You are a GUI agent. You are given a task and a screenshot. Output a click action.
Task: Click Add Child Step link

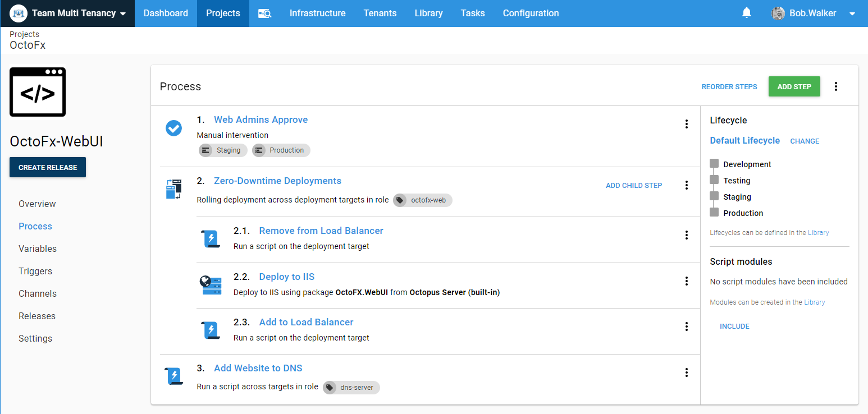pyautogui.click(x=634, y=185)
